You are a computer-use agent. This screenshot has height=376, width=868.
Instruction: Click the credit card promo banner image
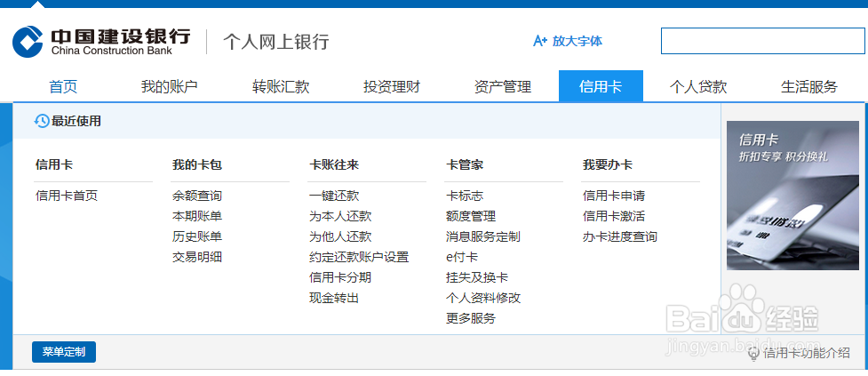792,196
